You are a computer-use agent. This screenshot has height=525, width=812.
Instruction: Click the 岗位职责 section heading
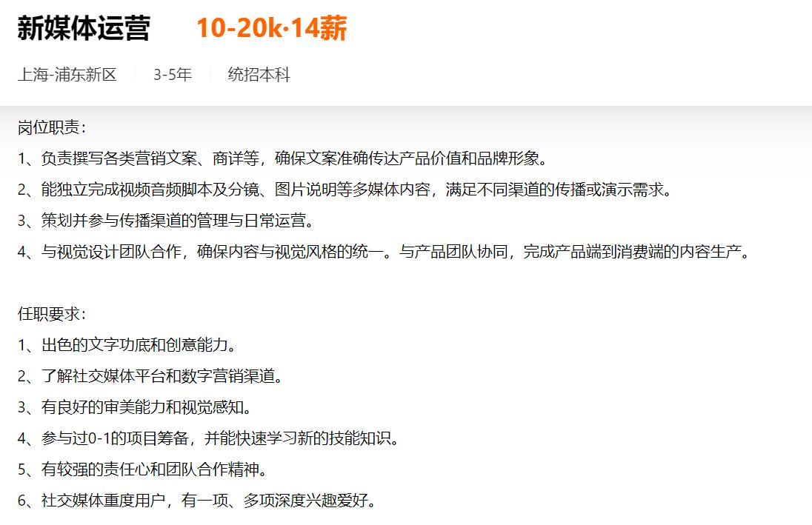click(52, 127)
